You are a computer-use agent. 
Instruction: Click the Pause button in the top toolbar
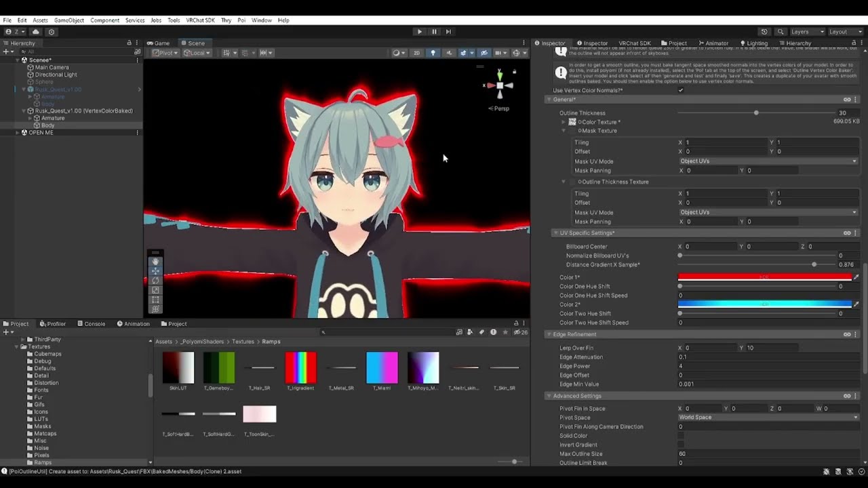(x=434, y=32)
